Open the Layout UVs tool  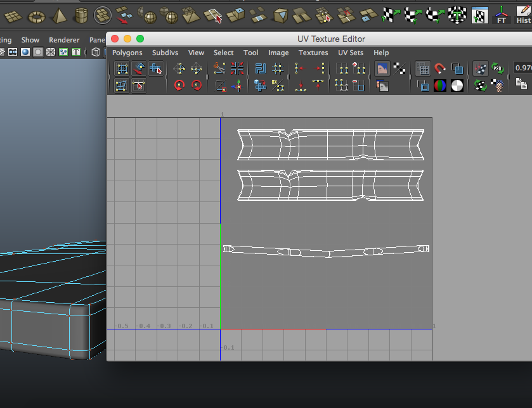point(260,67)
